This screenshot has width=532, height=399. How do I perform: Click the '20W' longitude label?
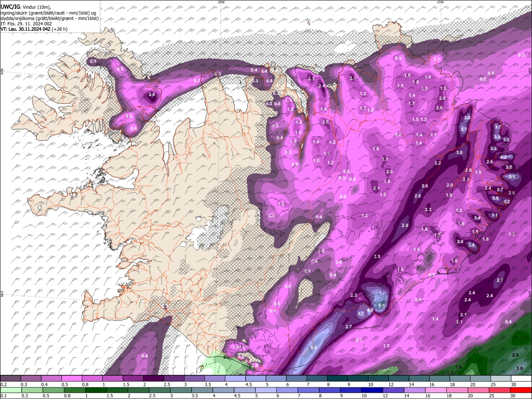221,2
